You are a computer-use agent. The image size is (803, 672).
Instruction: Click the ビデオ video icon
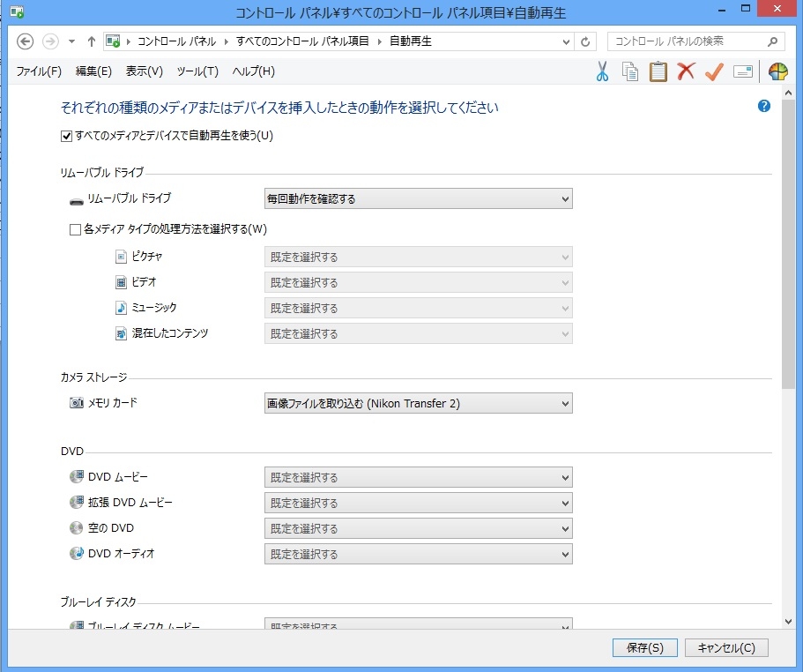point(121,282)
